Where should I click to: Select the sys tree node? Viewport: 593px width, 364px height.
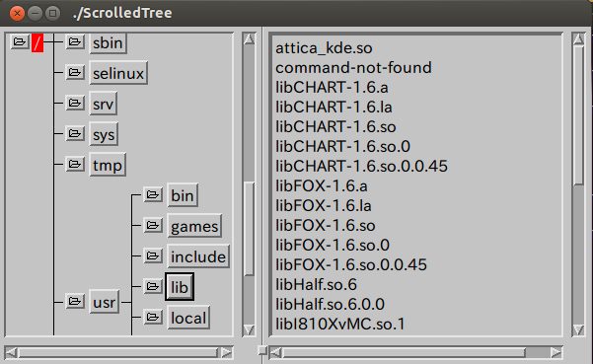pyautogui.click(x=104, y=134)
